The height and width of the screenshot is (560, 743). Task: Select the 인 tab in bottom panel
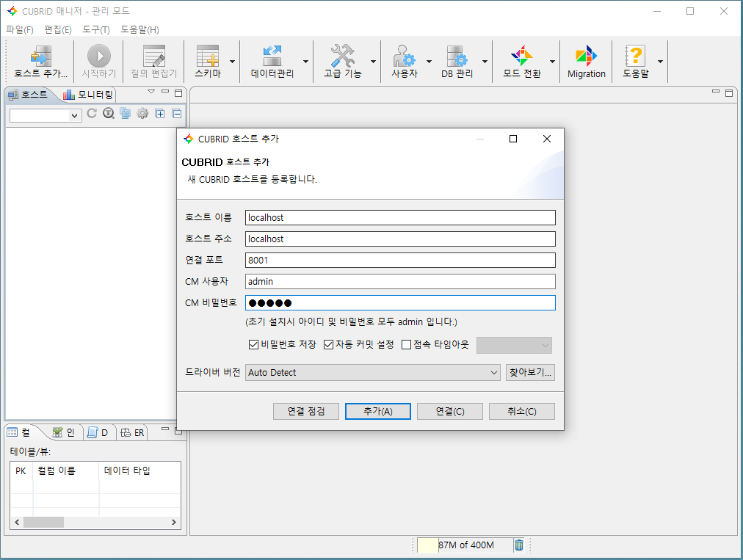[x=63, y=432]
